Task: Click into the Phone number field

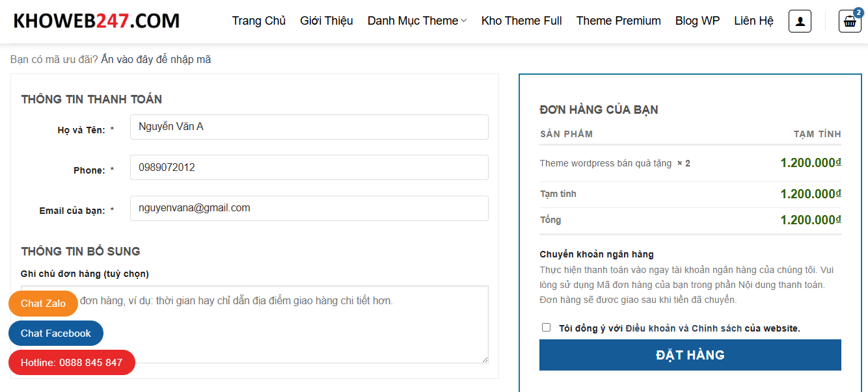Action: point(309,167)
